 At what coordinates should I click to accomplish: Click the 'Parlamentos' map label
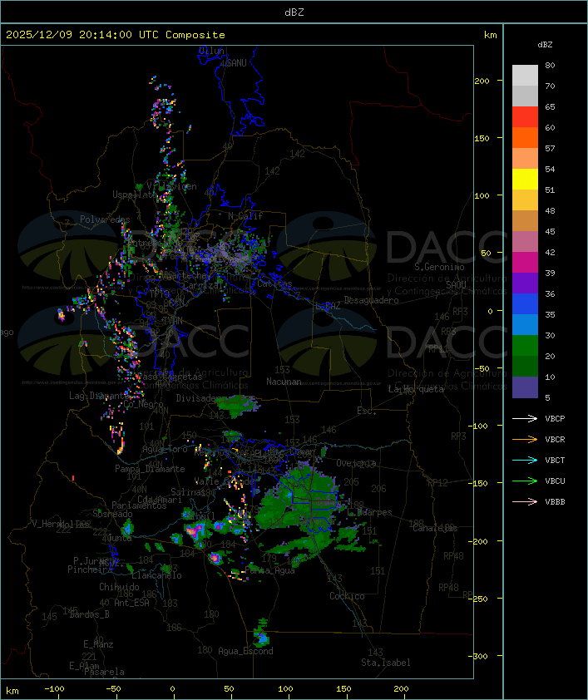coord(139,505)
